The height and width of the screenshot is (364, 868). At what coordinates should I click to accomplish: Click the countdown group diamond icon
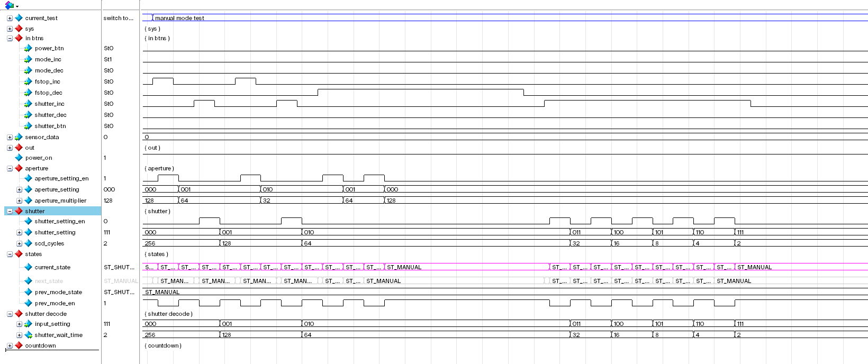(x=19, y=345)
